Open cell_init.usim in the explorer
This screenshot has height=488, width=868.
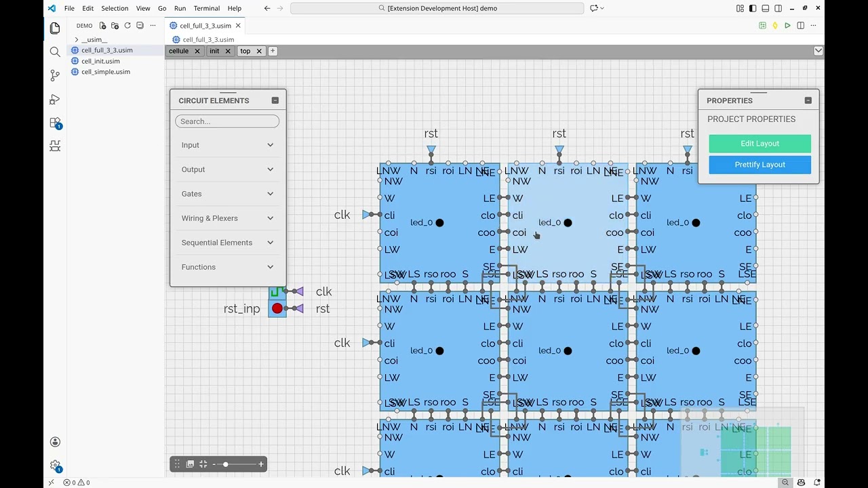click(x=100, y=61)
